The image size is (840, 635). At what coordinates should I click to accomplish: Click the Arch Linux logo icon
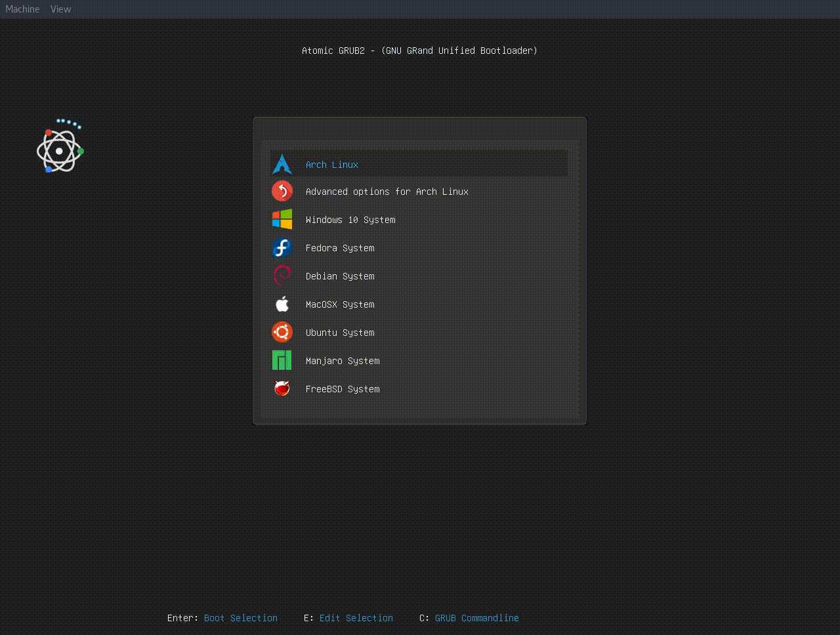(282, 164)
